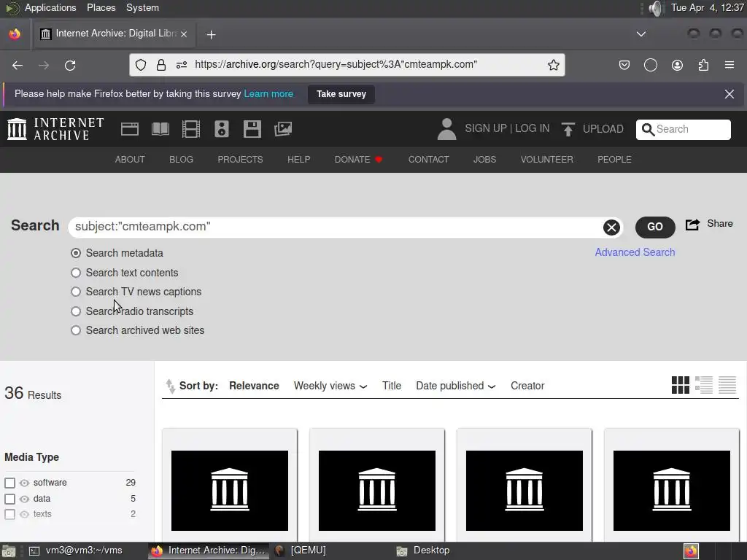Click the GO search button
The image size is (747, 560).
point(654,227)
